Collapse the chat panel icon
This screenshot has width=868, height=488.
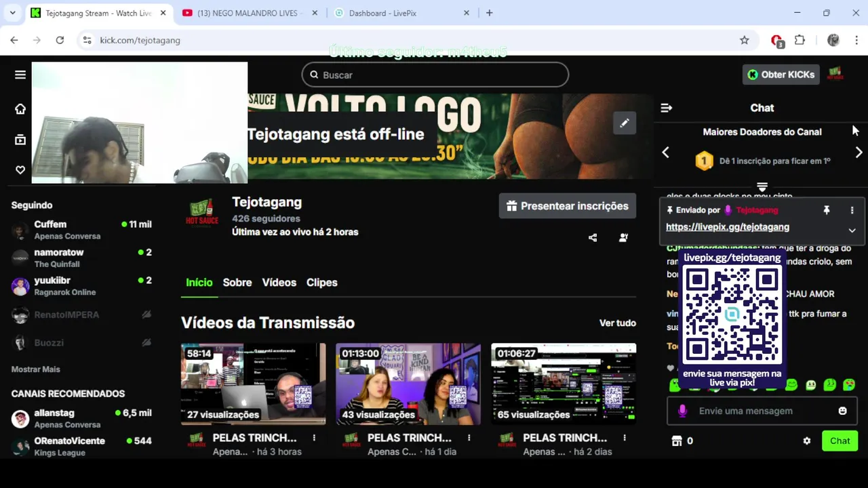667,108
